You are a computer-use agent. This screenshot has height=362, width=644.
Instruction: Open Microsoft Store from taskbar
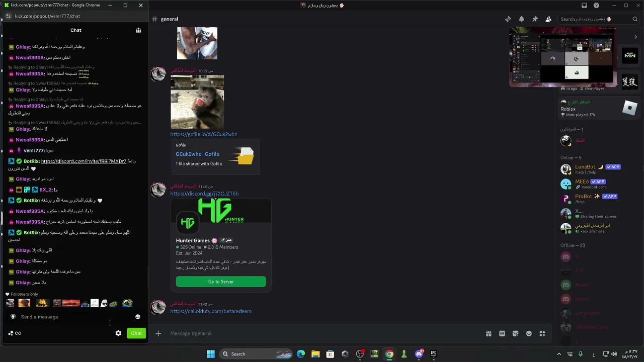pyautogui.click(x=330, y=354)
